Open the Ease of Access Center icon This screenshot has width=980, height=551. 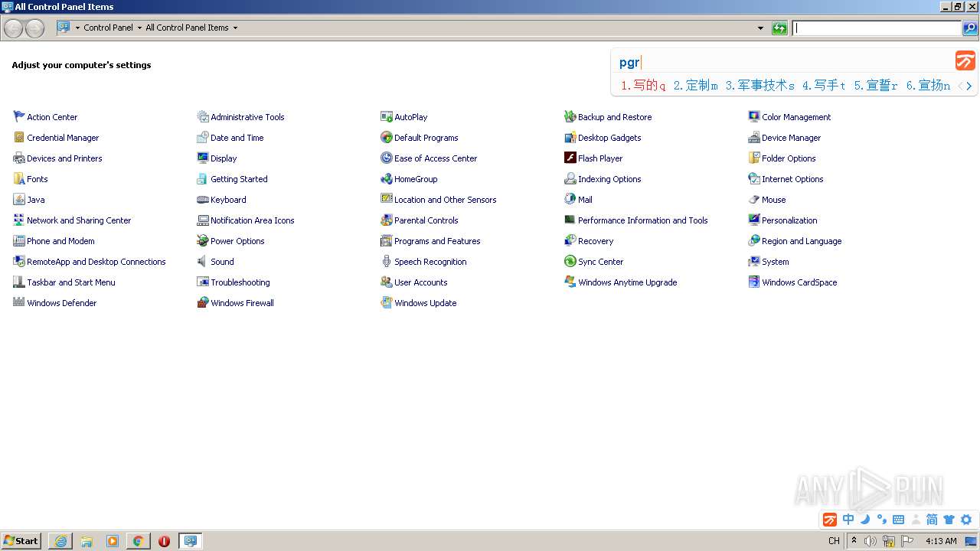tap(387, 158)
